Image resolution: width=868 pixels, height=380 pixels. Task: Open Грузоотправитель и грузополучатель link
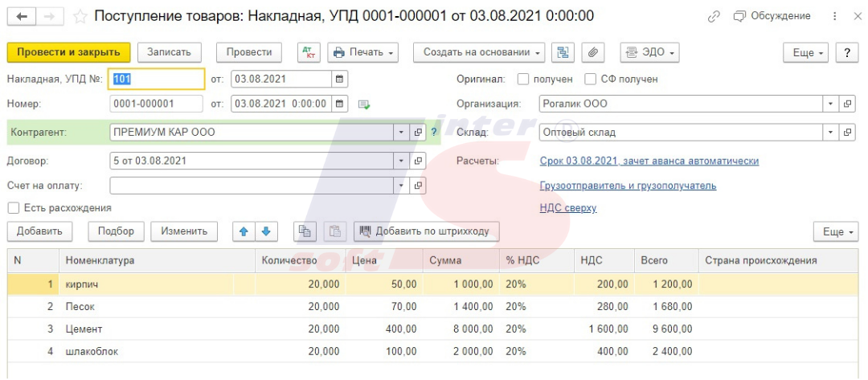click(x=628, y=186)
